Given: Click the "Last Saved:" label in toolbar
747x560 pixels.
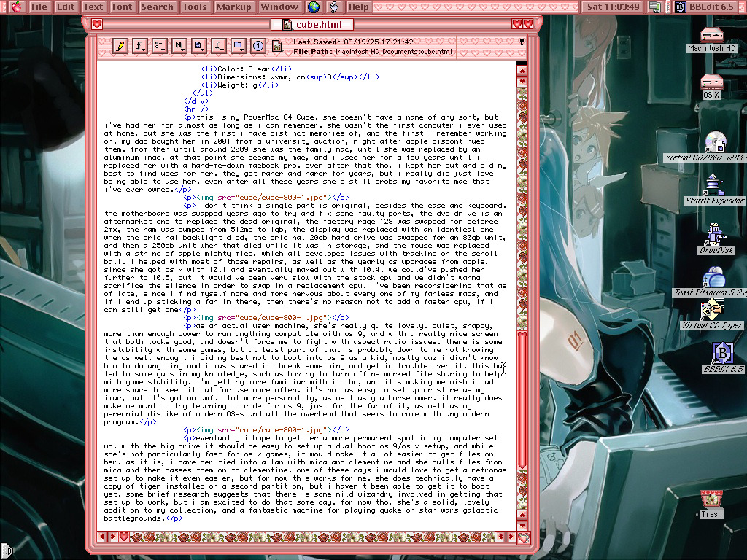Looking at the screenshot, I should point(317,42).
